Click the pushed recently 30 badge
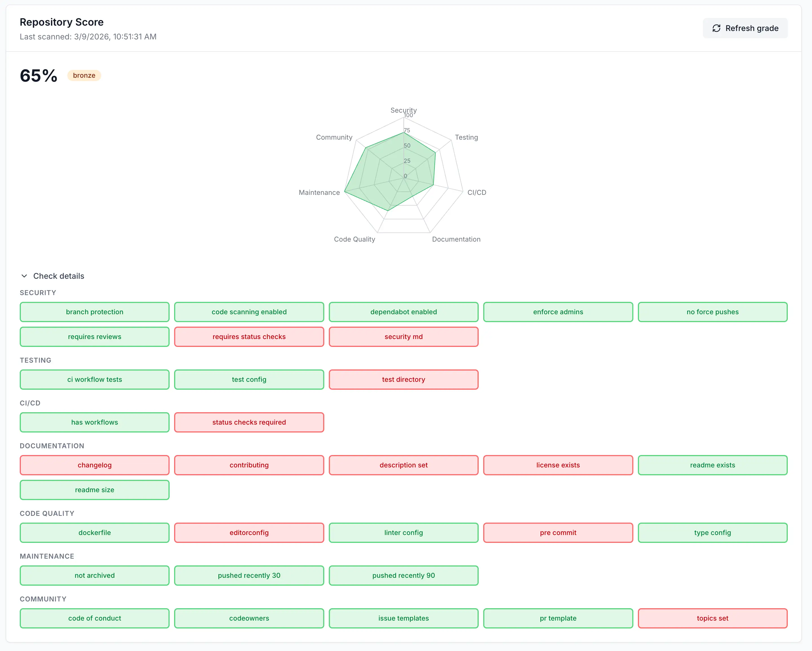The height and width of the screenshot is (651, 812). (249, 576)
